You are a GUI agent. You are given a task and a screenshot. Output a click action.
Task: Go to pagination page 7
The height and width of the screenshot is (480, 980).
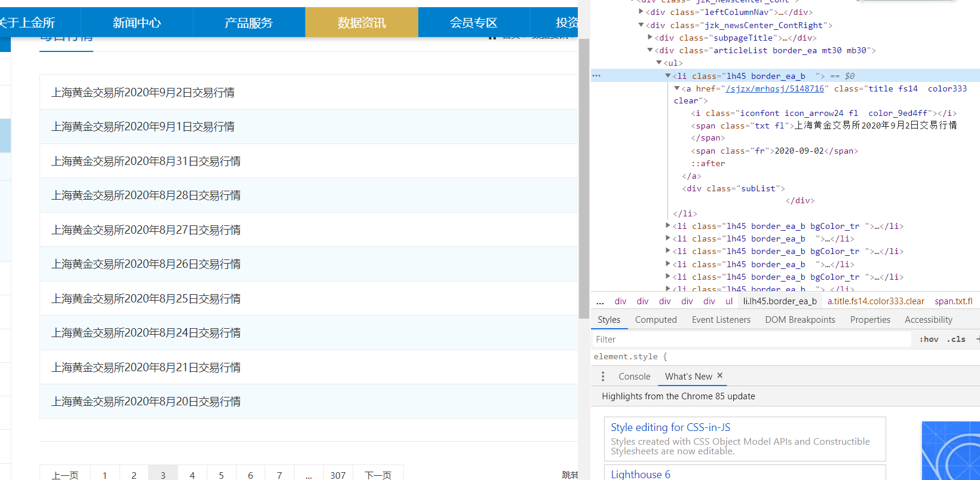tap(279, 474)
